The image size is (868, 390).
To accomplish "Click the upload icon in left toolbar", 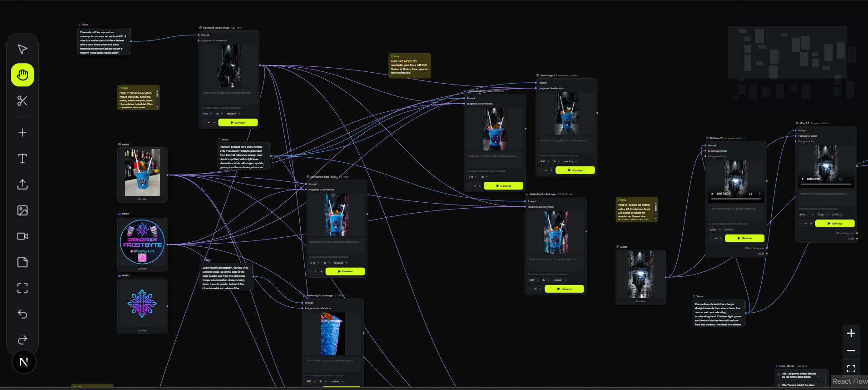I will coord(22,185).
